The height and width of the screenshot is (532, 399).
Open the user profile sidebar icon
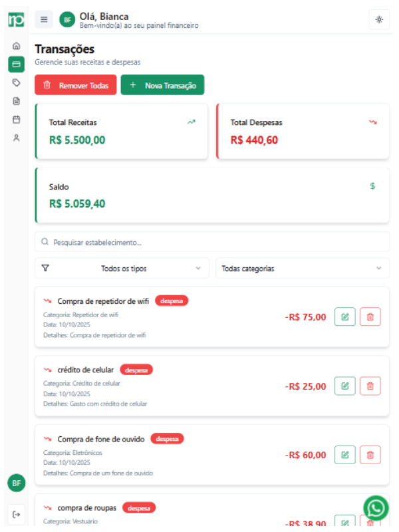tap(17, 138)
